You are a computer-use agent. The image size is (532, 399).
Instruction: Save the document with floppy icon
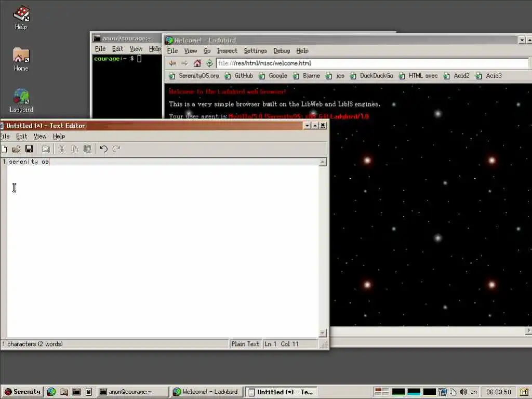pos(29,149)
